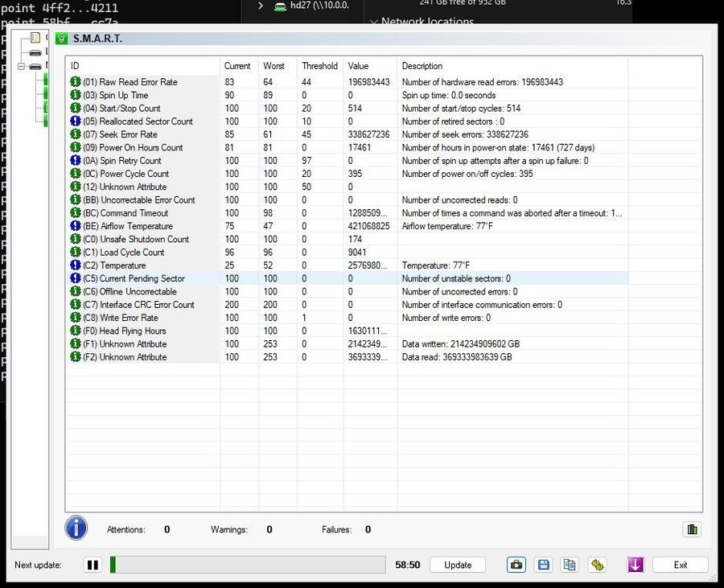Click the camera screenshot icon

coord(516,565)
